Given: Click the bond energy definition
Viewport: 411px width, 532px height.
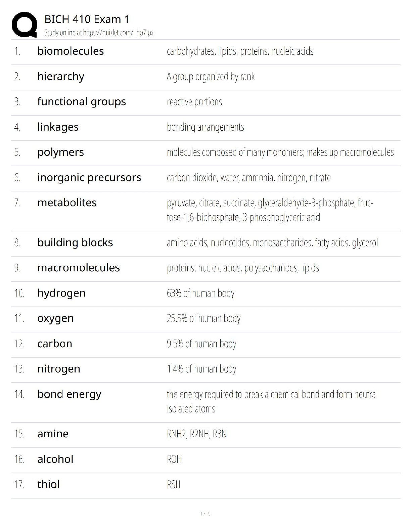Looking at the screenshot, I should (272, 401).
